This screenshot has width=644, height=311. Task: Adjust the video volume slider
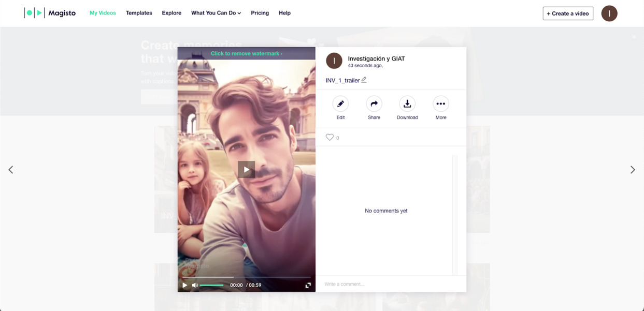(x=212, y=285)
